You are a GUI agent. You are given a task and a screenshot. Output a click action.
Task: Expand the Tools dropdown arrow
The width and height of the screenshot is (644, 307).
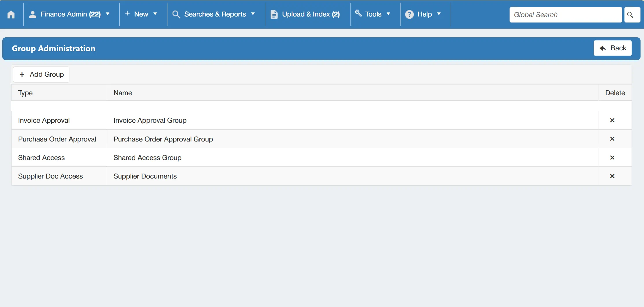388,14
